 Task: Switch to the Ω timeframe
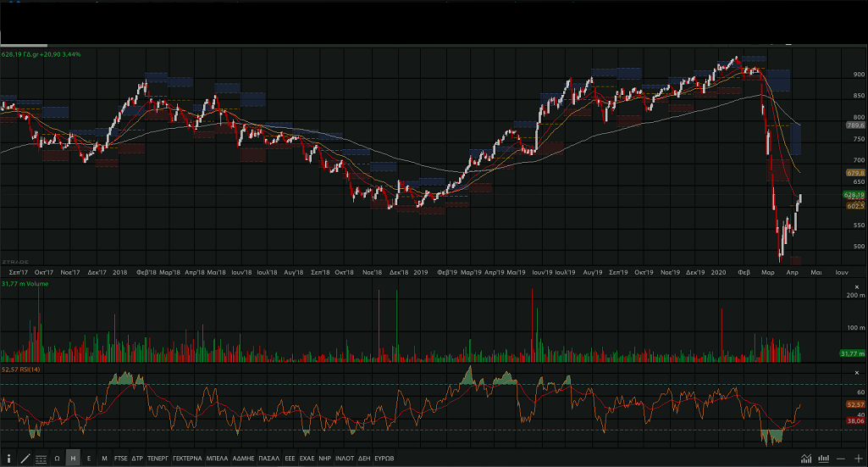(57, 459)
